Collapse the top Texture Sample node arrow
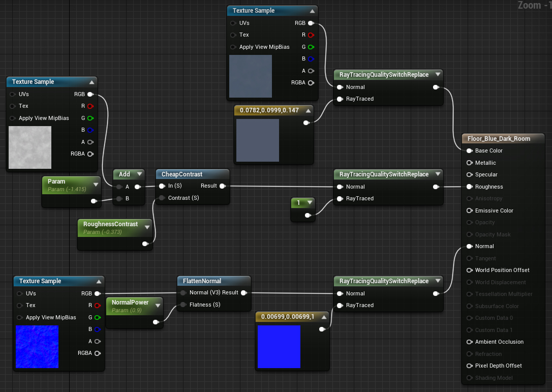The height and width of the screenshot is (392, 552). click(312, 11)
